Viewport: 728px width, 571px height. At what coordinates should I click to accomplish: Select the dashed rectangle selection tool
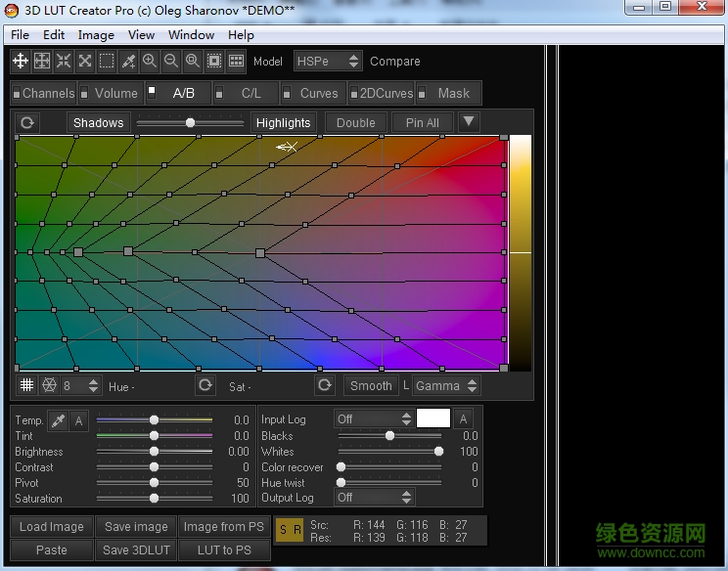107,61
